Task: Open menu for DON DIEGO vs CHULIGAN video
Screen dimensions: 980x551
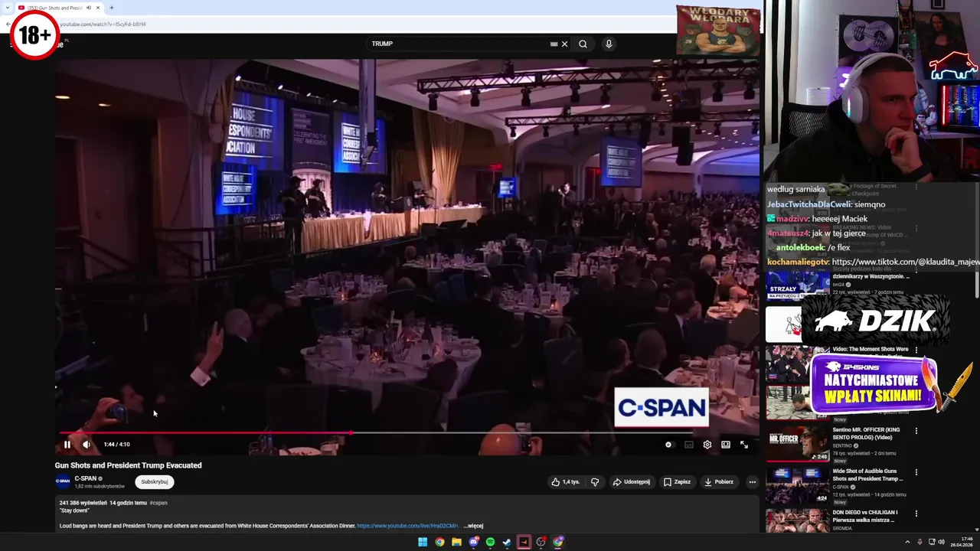Action: pyautogui.click(x=916, y=514)
